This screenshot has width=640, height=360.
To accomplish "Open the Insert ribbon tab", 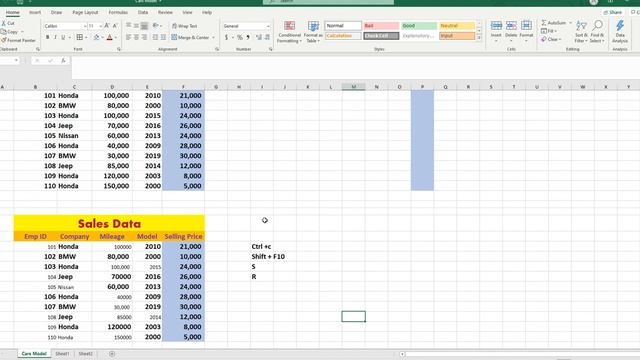I will (x=35, y=13).
